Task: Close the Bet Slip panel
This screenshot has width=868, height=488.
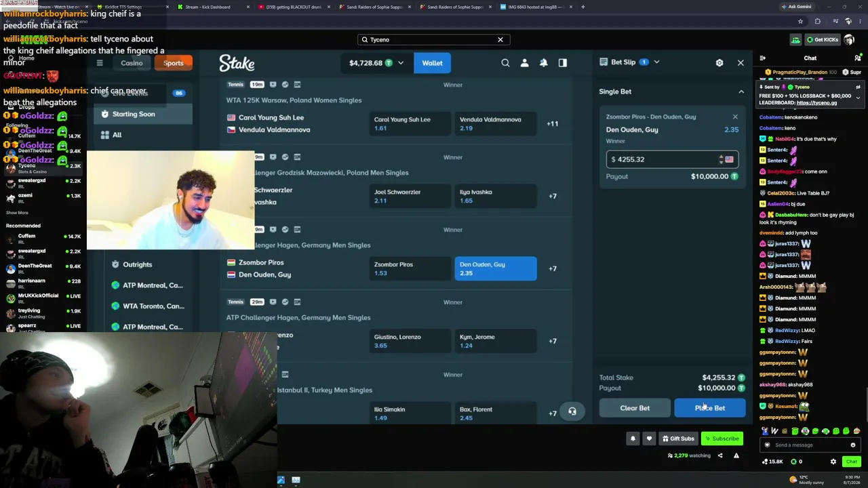Action: [x=741, y=62]
